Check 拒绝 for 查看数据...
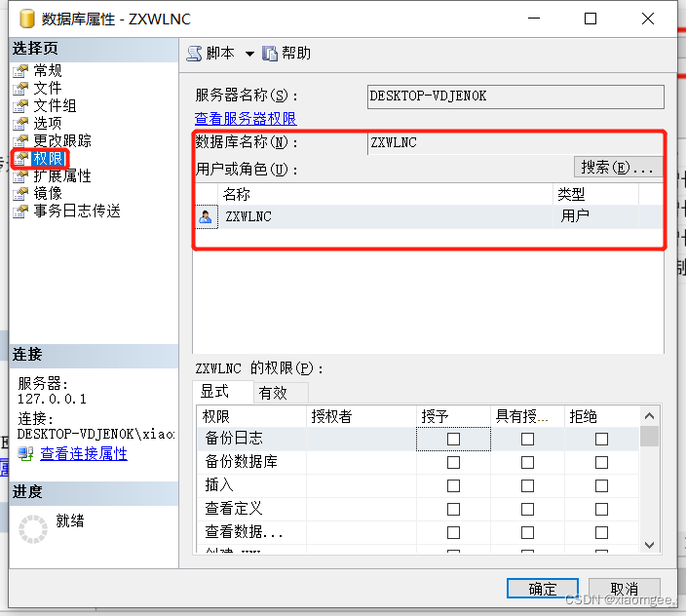686x616 pixels. click(x=601, y=532)
